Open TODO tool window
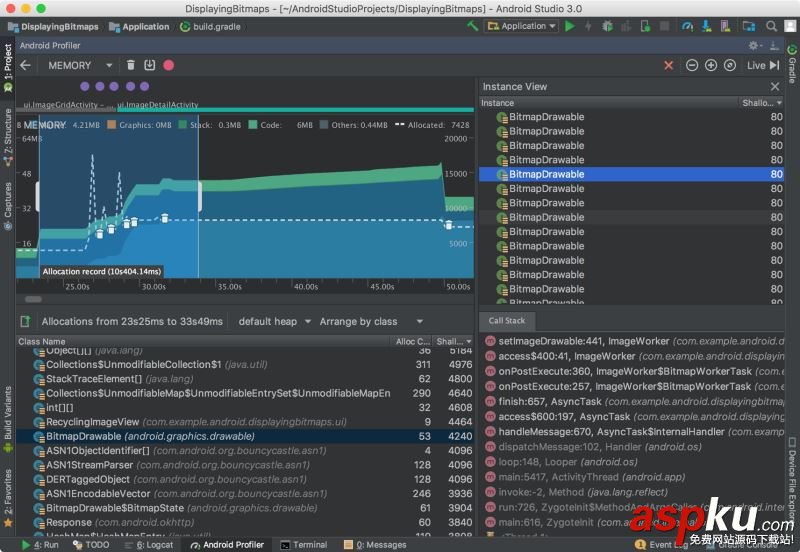 (92, 545)
